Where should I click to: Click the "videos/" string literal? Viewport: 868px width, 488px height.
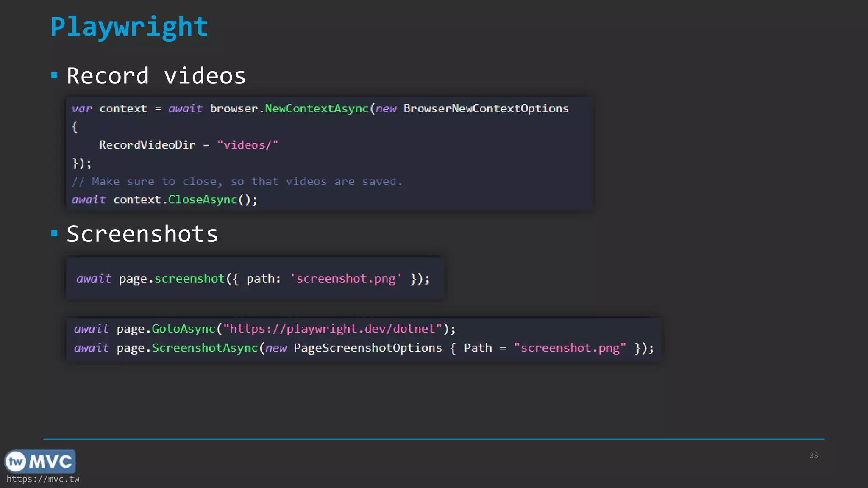[248, 145]
